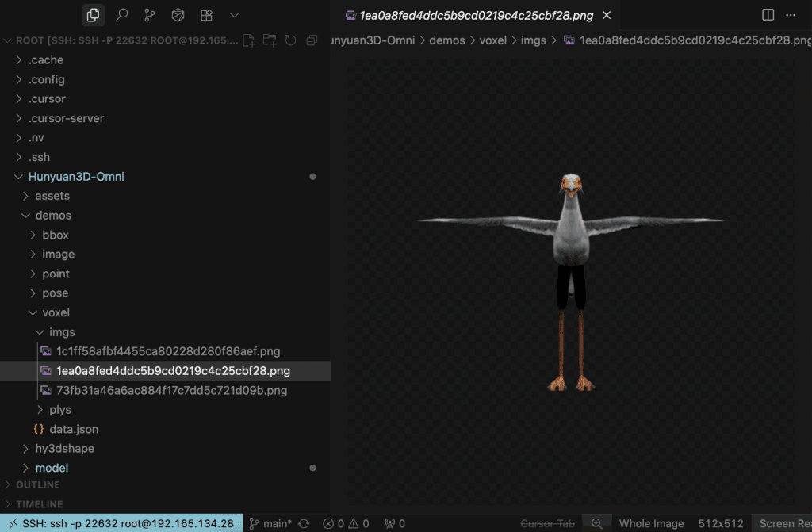Viewport: 812px width, 532px height.
Task: Collapse the Hunyuan3D-Omni folder
Action: [x=76, y=177]
